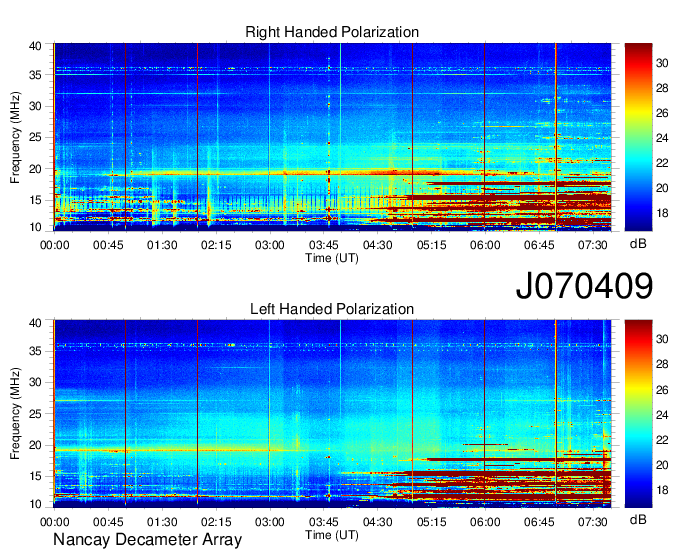Image resolution: width=680 pixels, height=552 pixels.
Task: Select "Frequency (MHz)" label of Right Handed plot
Action: point(15,137)
